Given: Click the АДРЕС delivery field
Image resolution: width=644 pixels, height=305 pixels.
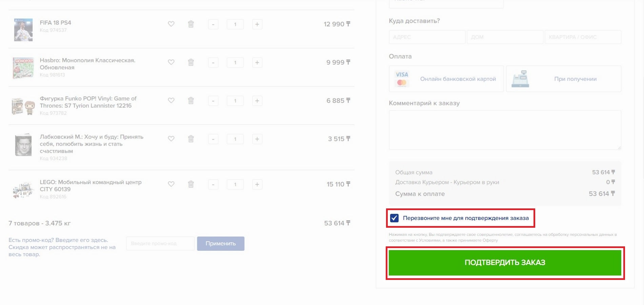Looking at the screenshot, I should (427, 37).
